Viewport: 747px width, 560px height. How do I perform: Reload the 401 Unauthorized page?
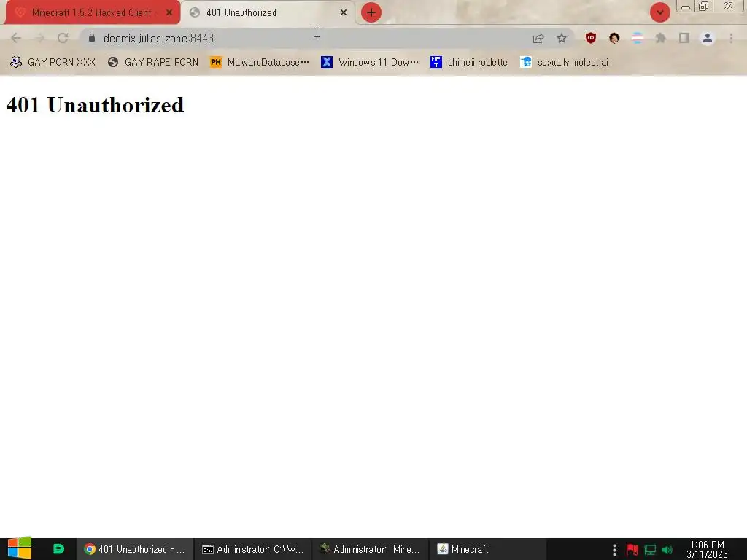coord(63,38)
